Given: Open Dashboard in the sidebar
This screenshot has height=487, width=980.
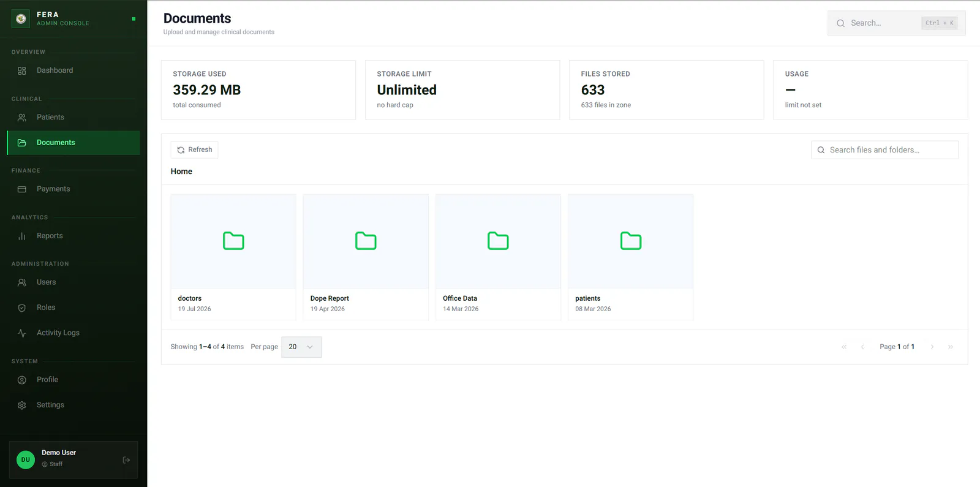Looking at the screenshot, I should click(73, 70).
